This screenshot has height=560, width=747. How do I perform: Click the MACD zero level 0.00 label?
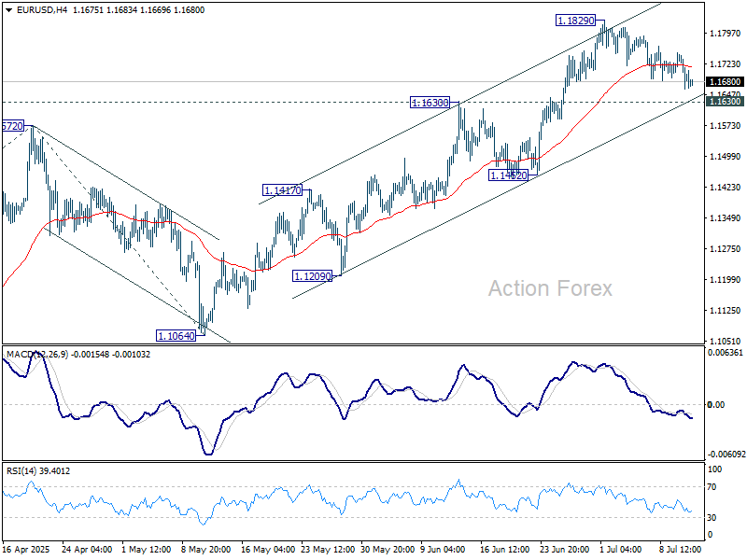click(716, 405)
